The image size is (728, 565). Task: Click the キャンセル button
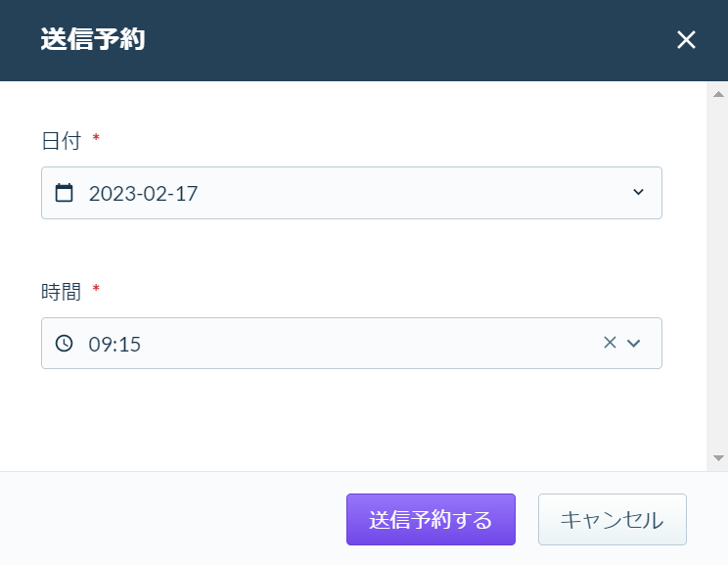coord(612,519)
